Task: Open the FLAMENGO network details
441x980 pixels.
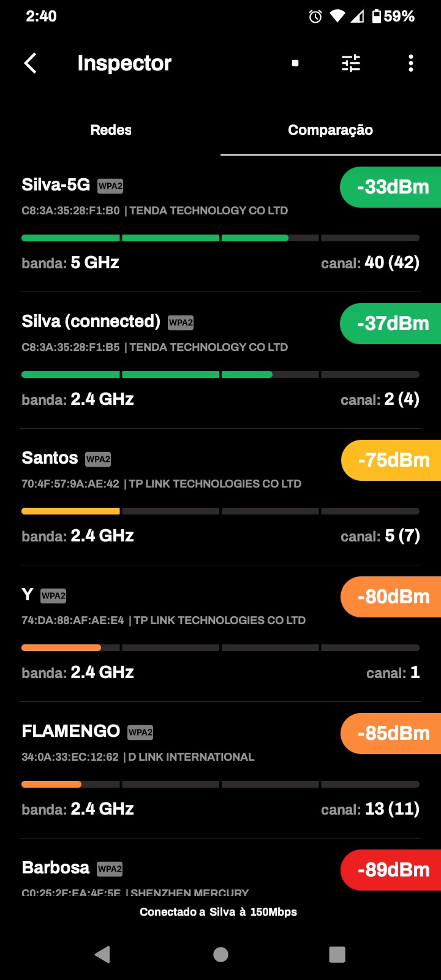Action: (x=70, y=731)
